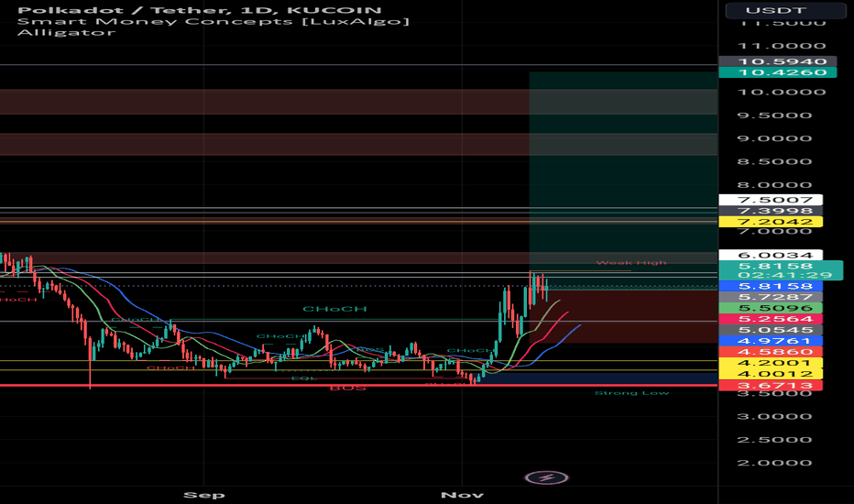Click the current price countdown label 02:41:29

pyautogui.click(x=780, y=275)
